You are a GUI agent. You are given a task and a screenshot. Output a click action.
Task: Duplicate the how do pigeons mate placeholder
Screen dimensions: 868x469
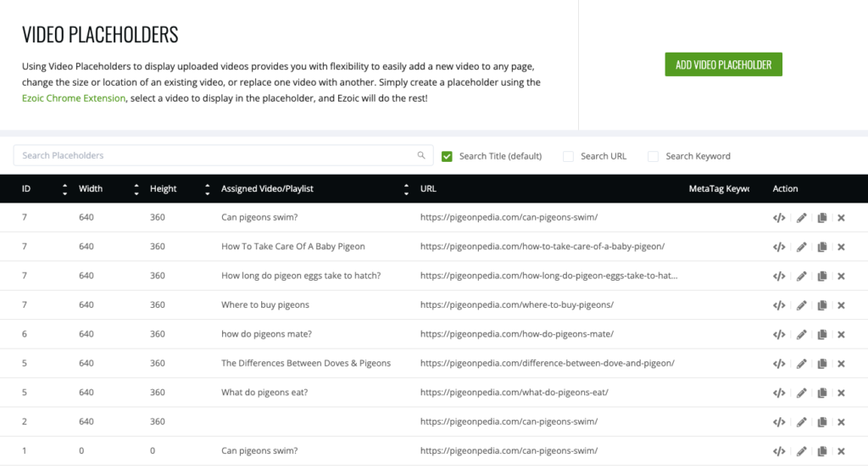[822, 334]
